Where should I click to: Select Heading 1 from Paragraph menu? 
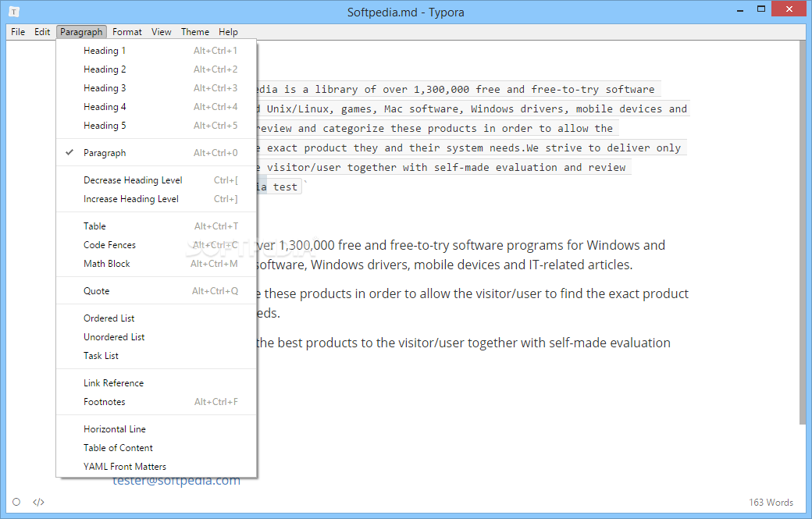tap(156, 51)
